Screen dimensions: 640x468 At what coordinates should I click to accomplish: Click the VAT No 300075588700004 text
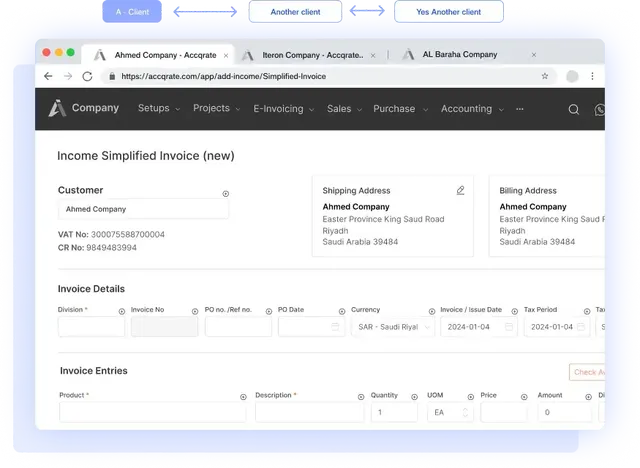(x=111, y=235)
